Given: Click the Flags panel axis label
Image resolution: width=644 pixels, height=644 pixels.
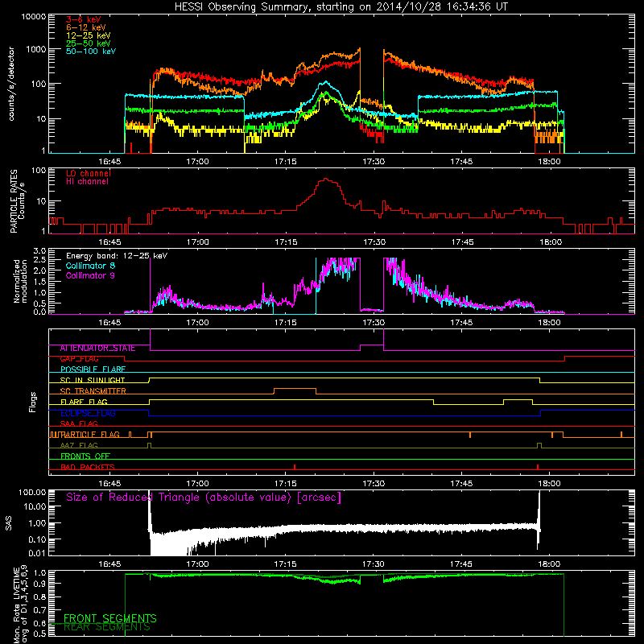Looking at the screenshot, I should 33,402.
